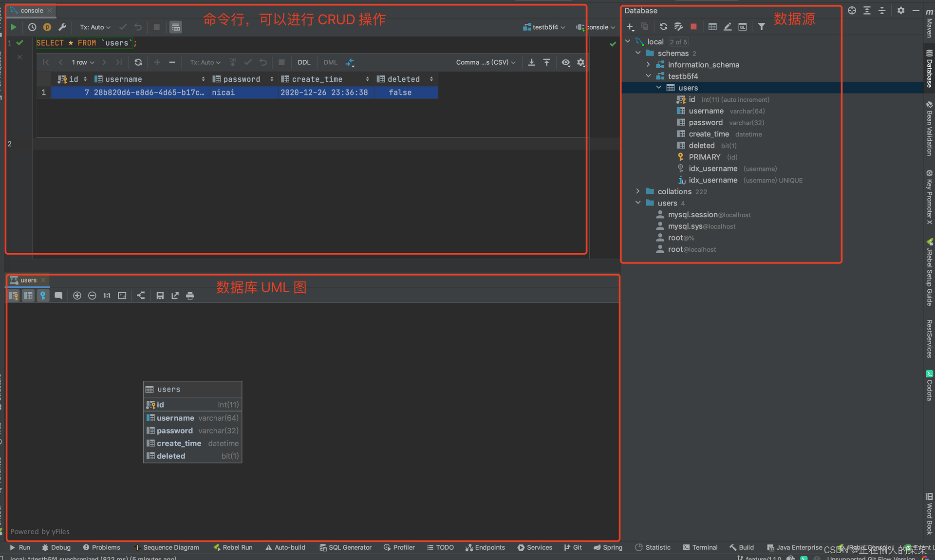Click the nicai password cell
Image resolution: width=935 pixels, height=560 pixels.
tap(243, 93)
